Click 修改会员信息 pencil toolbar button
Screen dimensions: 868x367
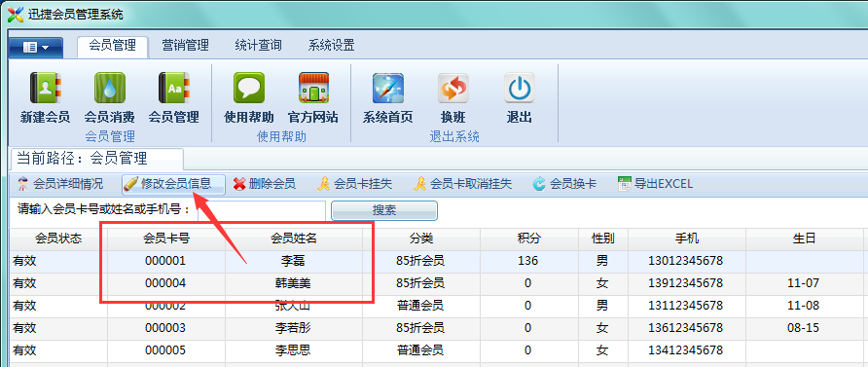174,184
